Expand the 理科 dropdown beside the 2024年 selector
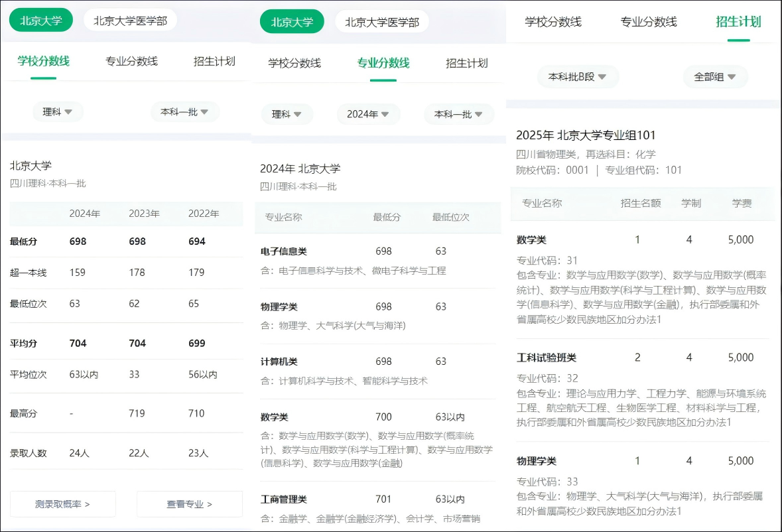Screen dimensions: 782x532 [x=287, y=114]
